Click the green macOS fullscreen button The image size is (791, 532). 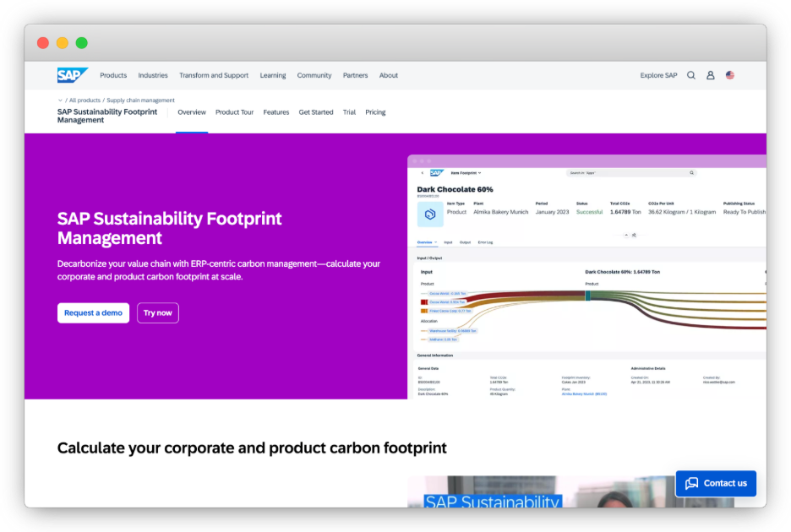coord(82,43)
